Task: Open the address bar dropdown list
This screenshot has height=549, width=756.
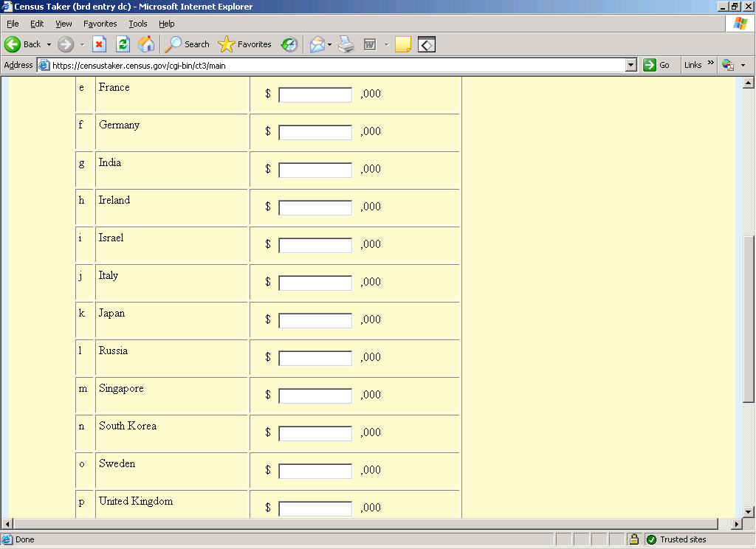Action: pos(630,65)
